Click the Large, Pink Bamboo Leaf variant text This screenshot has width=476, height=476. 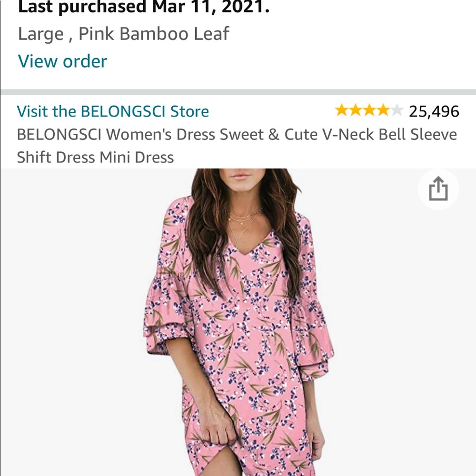(123, 34)
